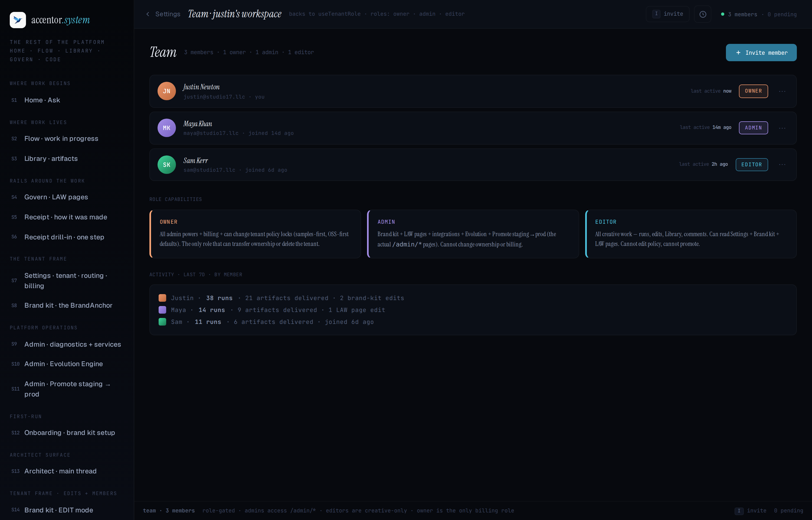Click the accentor.system wordmark
The width and height of the screenshot is (812, 520).
click(60, 20)
